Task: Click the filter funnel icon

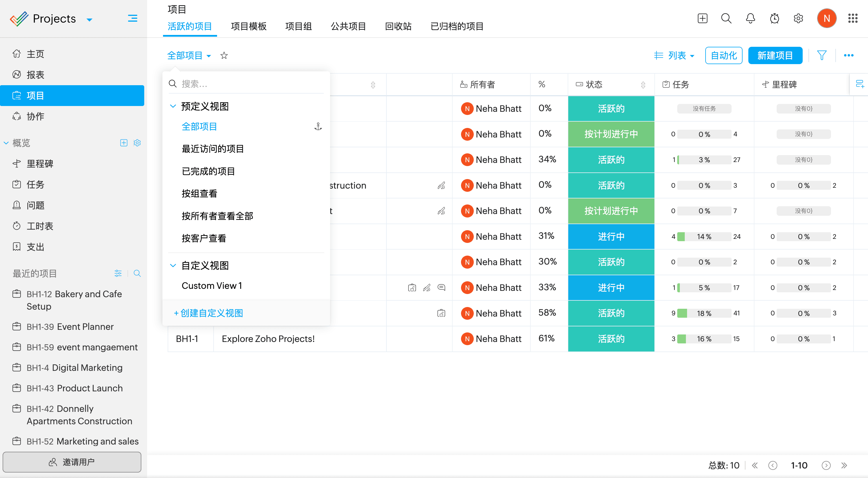Action: click(821, 55)
